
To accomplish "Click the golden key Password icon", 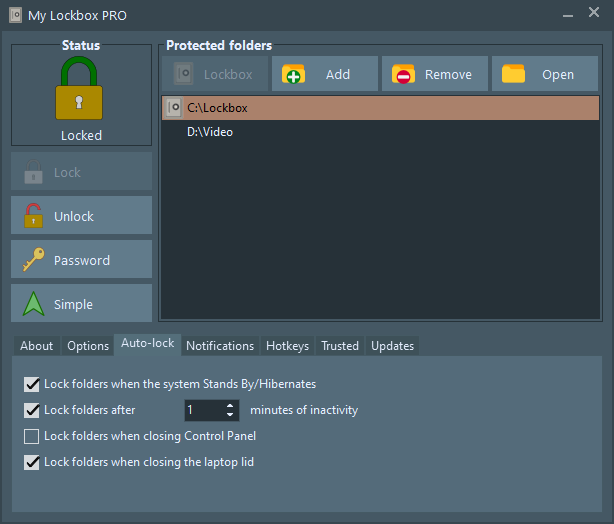I will (34, 259).
